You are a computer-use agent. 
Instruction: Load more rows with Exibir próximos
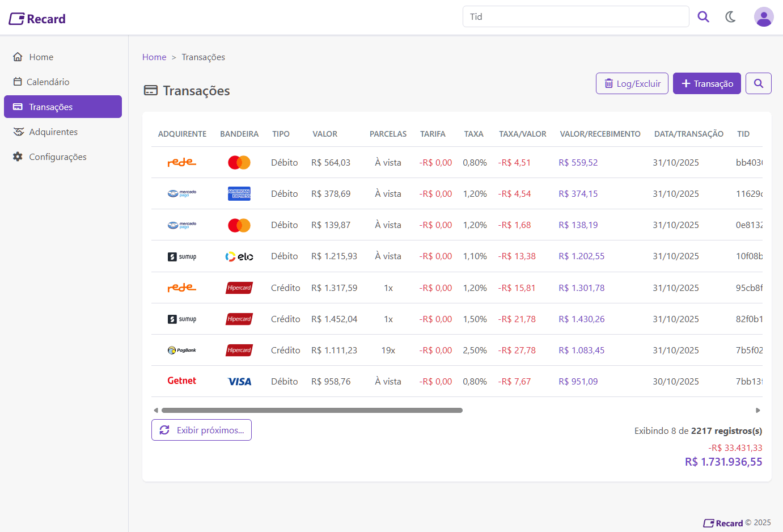pos(201,430)
